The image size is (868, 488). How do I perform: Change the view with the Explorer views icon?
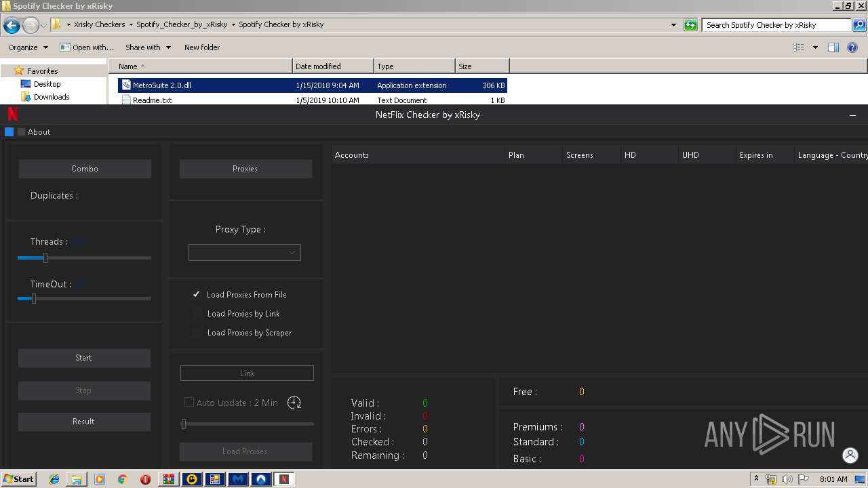(799, 47)
